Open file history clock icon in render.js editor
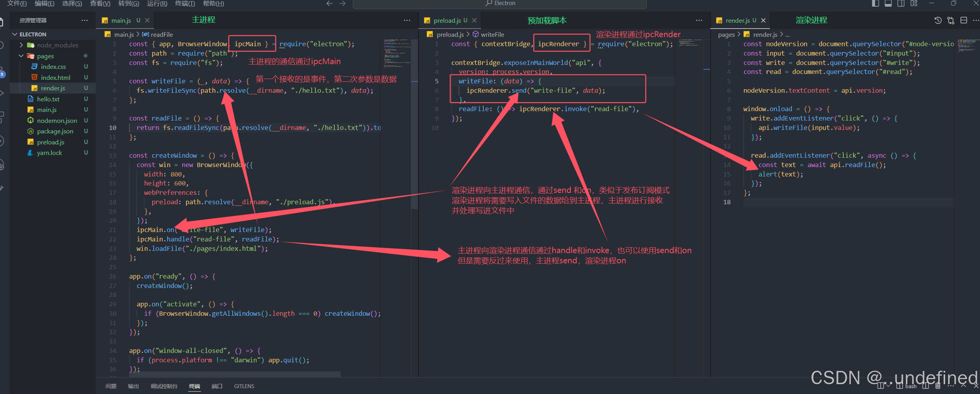The width and height of the screenshot is (980, 394). [x=938, y=20]
